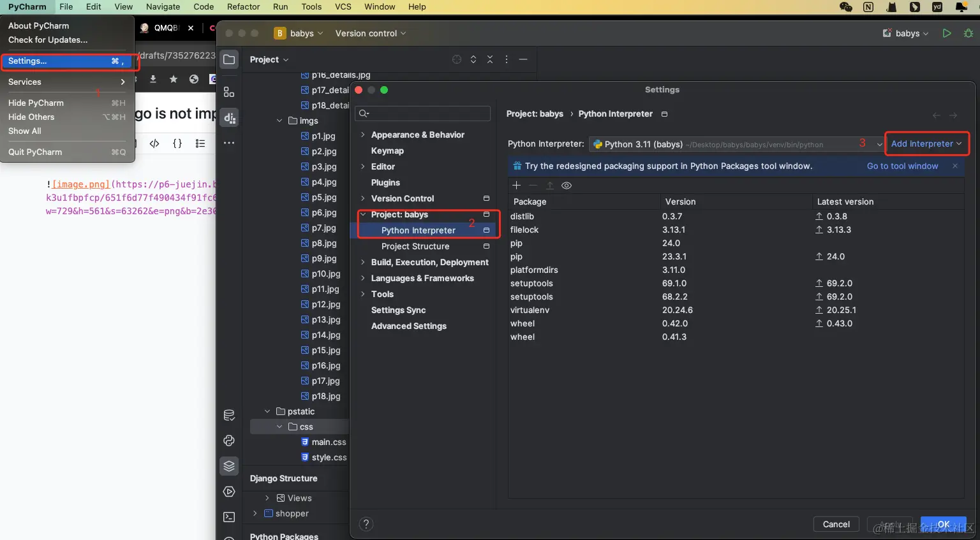The image size is (980, 540).
Task: Open the babys project dropdown in title bar
Action: [x=299, y=33]
